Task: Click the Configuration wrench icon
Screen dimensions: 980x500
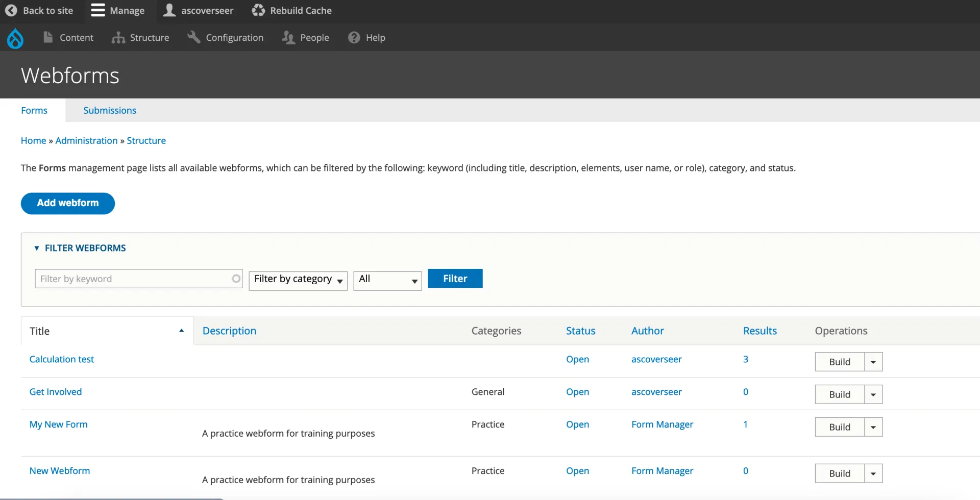Action: click(x=194, y=37)
